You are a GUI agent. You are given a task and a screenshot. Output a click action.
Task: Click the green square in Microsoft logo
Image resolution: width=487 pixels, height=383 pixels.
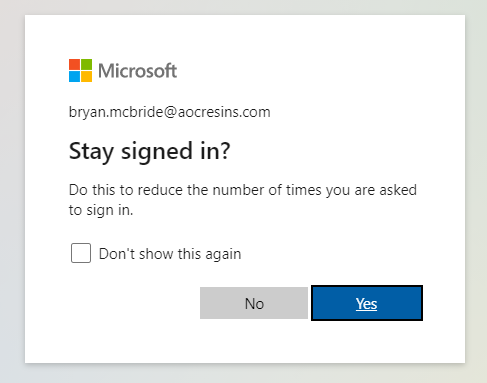[x=86, y=64]
